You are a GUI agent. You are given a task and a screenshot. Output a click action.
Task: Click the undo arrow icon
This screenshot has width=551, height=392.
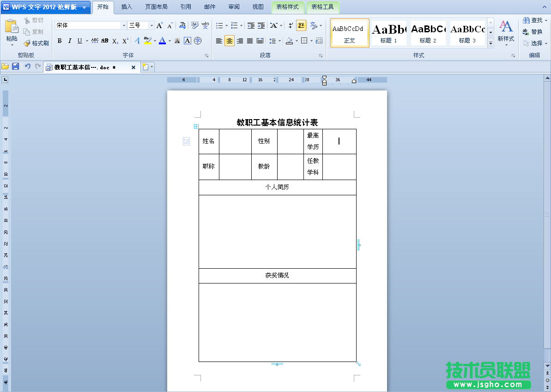click(x=27, y=67)
